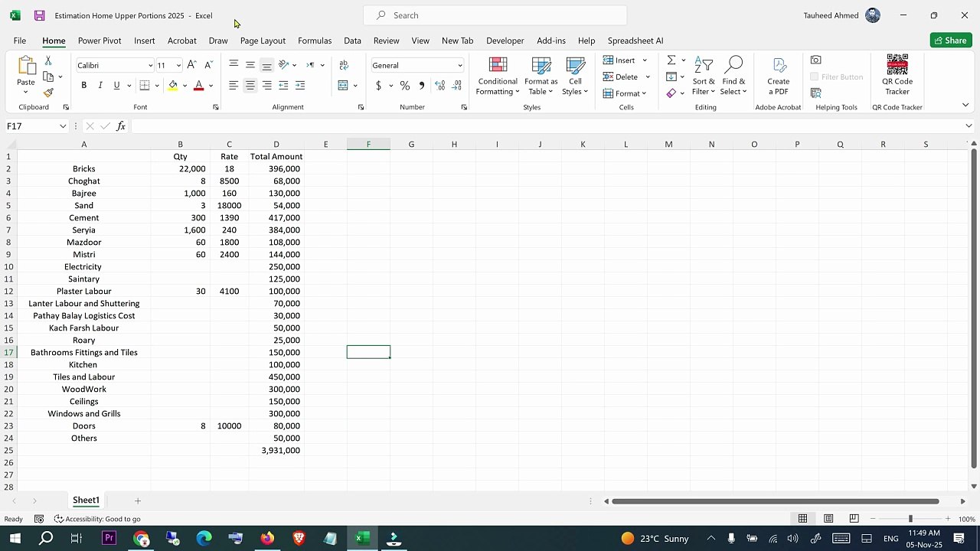Set Align Right horizontal alignment
Viewport: 980px width, 551px height.
point(266,86)
